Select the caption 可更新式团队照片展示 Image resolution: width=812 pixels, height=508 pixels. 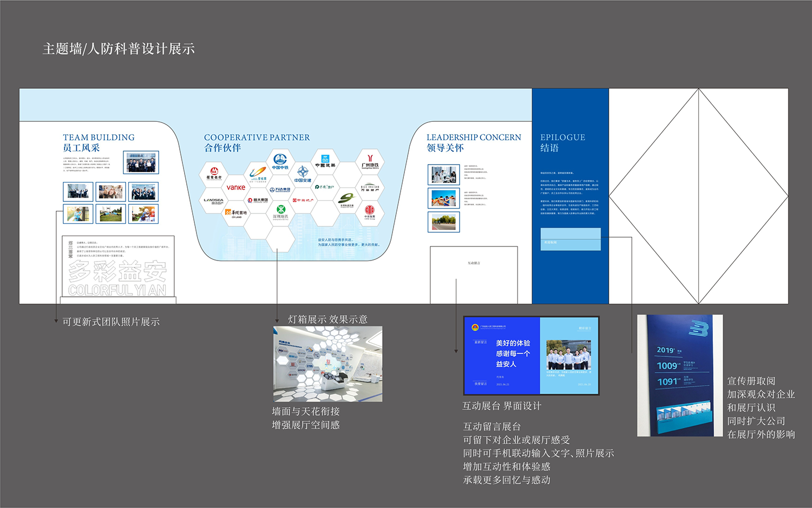(111, 322)
